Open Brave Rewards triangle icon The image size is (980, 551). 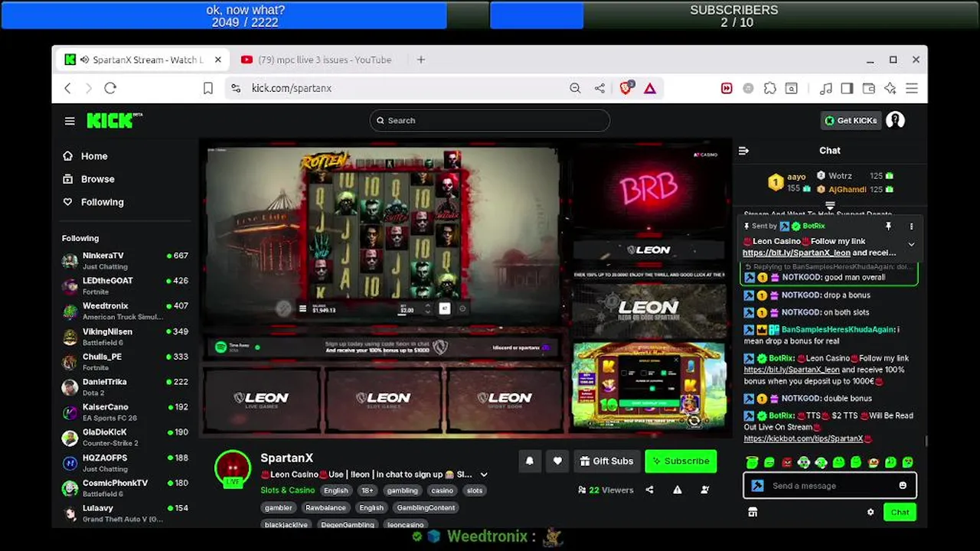(x=650, y=88)
